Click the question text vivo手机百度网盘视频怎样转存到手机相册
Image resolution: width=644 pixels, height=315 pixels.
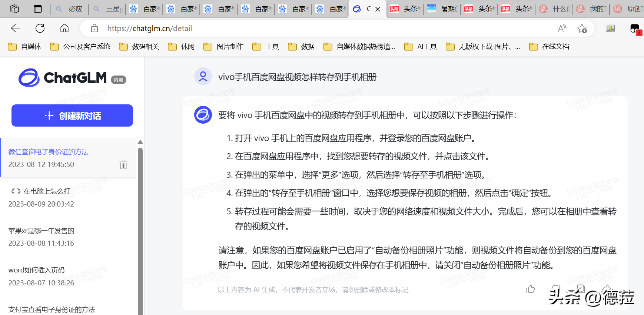click(297, 77)
